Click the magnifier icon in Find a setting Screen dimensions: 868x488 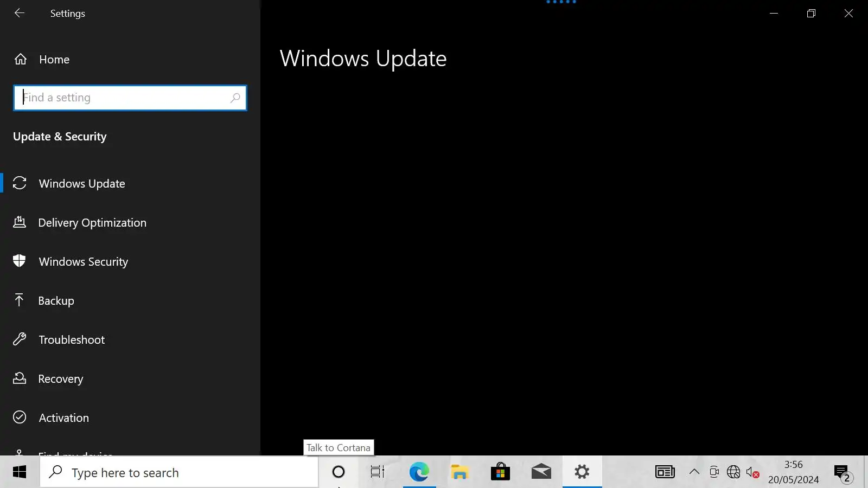[235, 98]
